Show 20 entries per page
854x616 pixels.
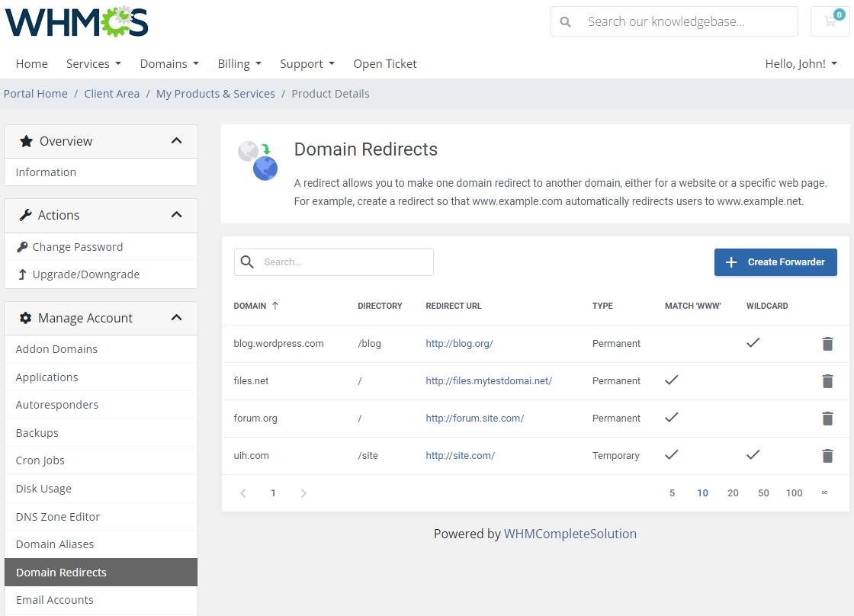click(x=733, y=493)
